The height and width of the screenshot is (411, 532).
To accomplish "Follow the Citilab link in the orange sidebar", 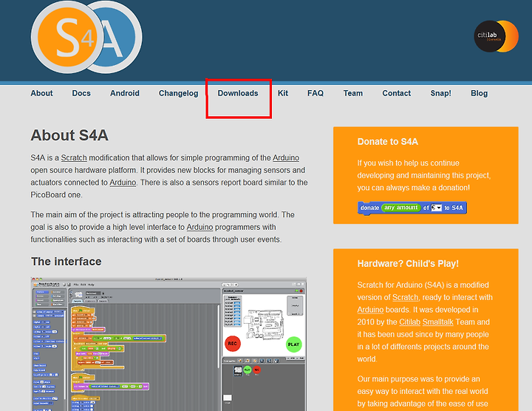I will point(410,322).
